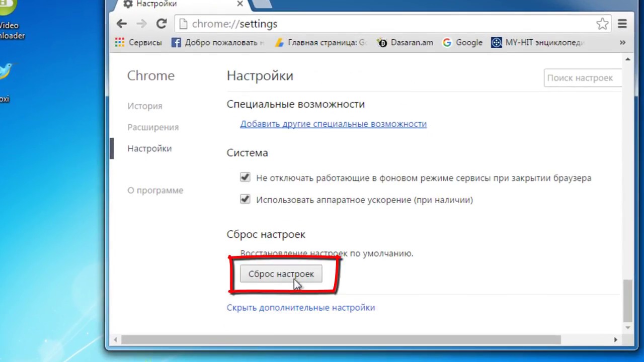
Task: Open the Google bookmark
Action: (462, 43)
